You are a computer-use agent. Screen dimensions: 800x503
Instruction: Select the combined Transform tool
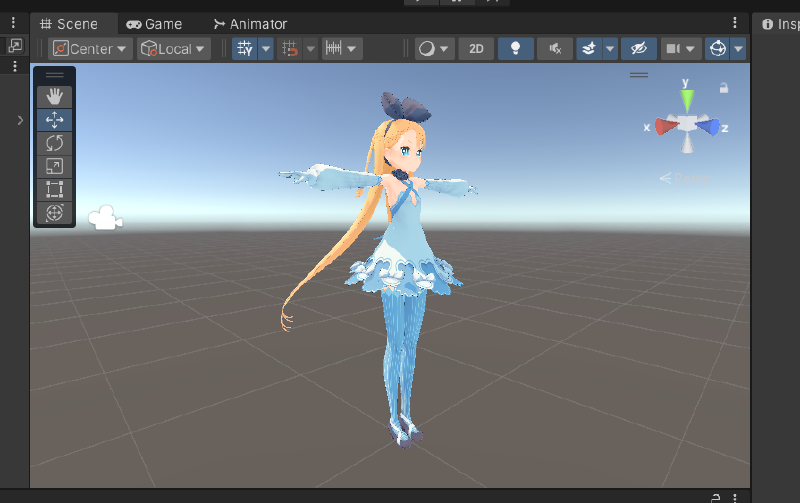(x=54, y=212)
